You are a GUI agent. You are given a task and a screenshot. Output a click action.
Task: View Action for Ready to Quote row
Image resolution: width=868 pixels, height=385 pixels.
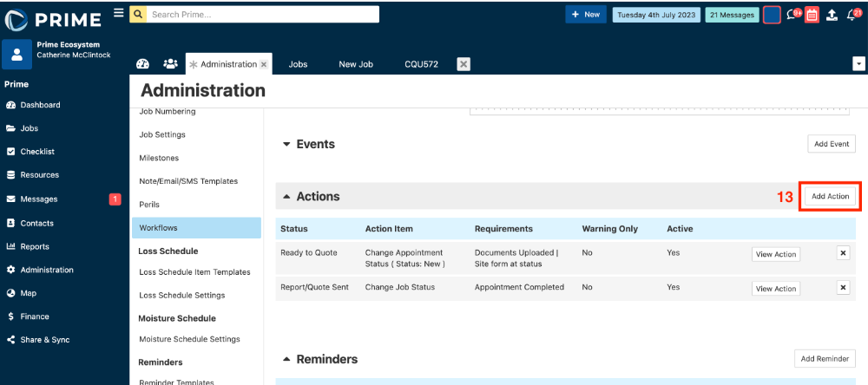pos(775,254)
